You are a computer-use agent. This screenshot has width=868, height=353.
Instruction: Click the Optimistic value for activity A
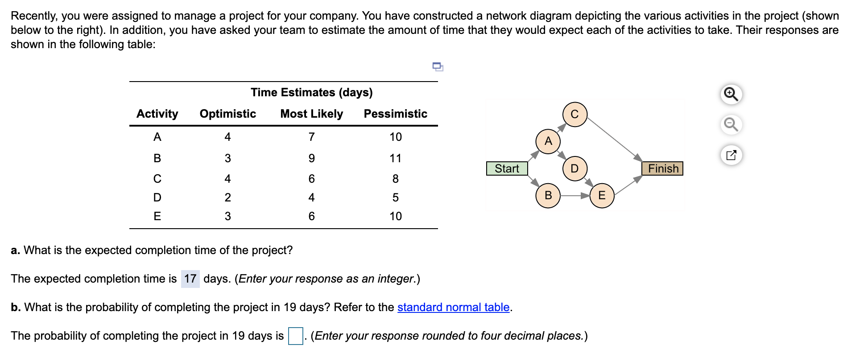coord(228,137)
